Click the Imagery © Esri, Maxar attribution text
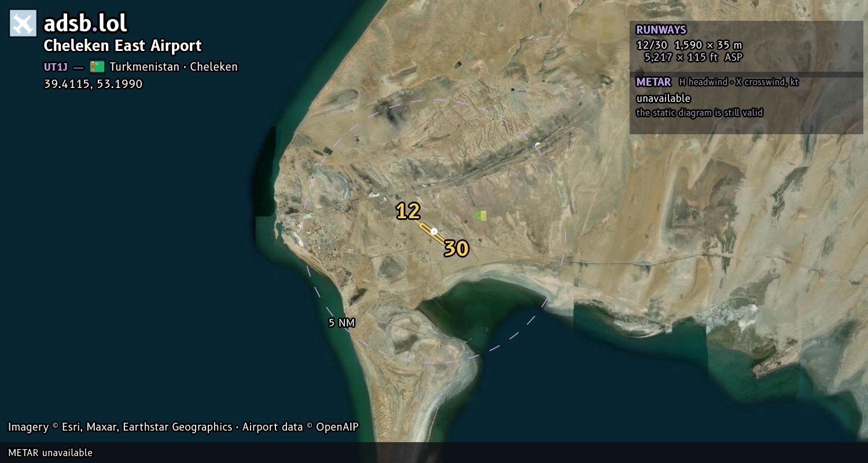Image resolution: width=868 pixels, height=463 pixels. (x=120, y=427)
